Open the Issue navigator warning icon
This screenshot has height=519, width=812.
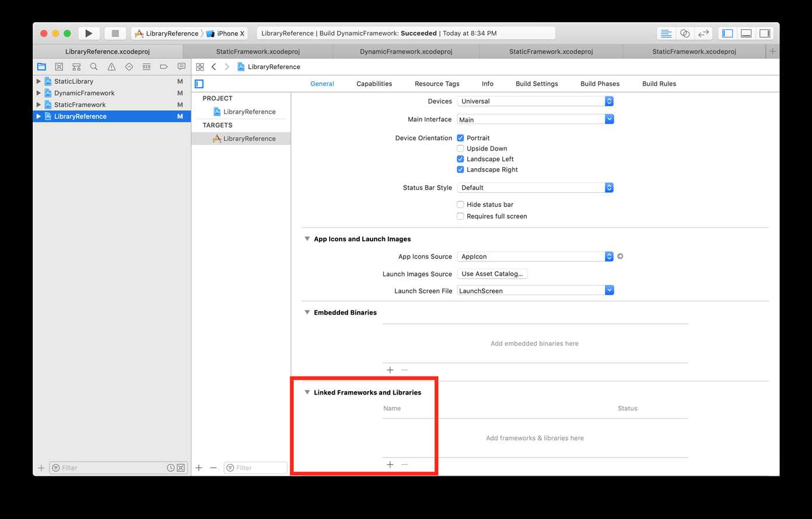pos(111,67)
